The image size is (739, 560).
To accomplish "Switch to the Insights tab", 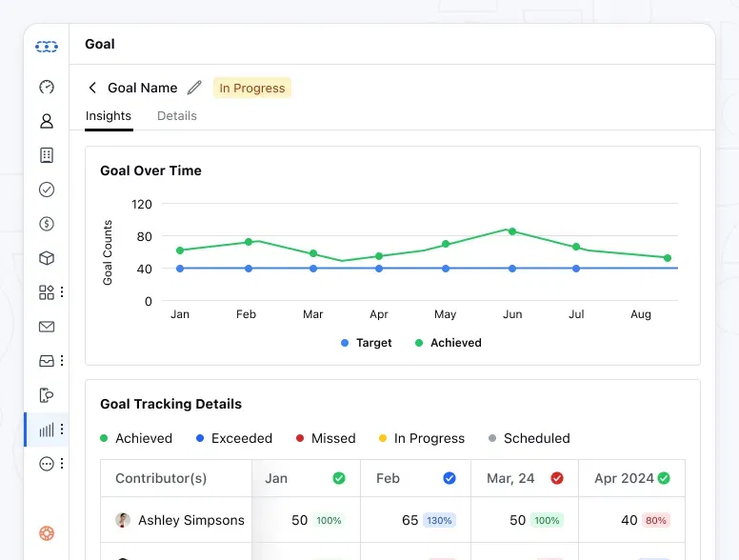I will 109,116.
